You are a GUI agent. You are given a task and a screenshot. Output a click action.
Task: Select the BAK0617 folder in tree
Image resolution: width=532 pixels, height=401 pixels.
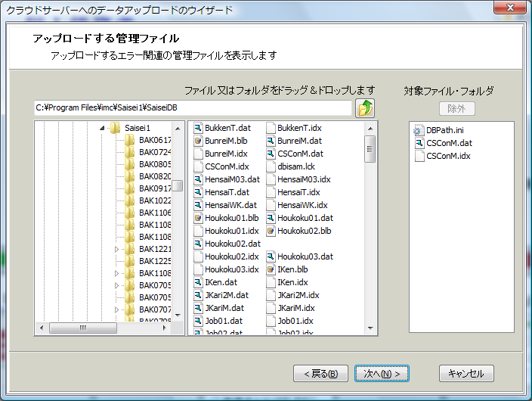[155, 140]
